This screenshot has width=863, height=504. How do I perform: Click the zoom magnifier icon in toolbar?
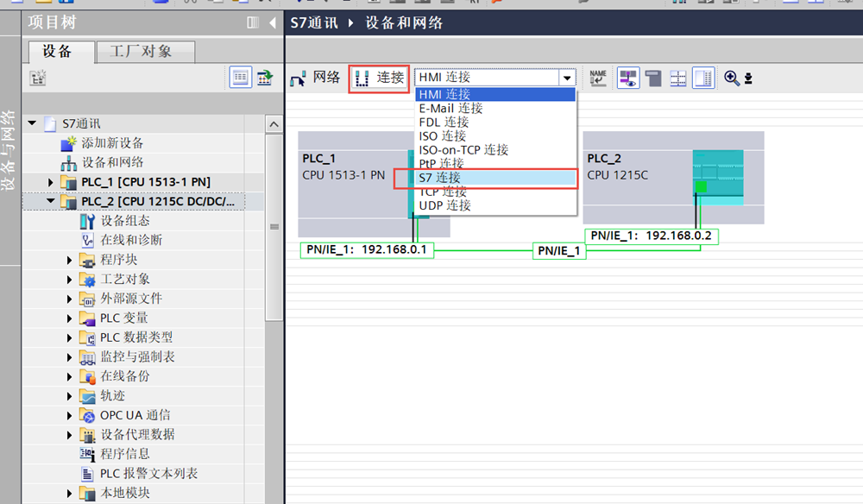[x=732, y=78]
